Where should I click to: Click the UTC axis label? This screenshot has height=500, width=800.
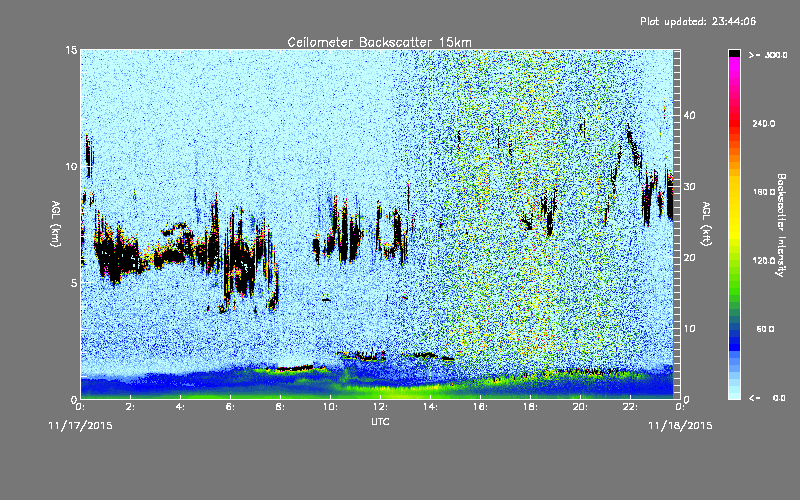point(380,421)
